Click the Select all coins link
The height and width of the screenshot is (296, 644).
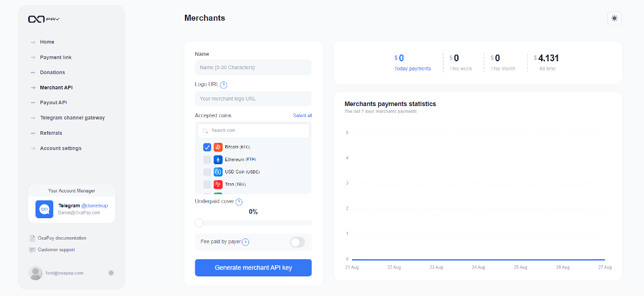point(302,115)
